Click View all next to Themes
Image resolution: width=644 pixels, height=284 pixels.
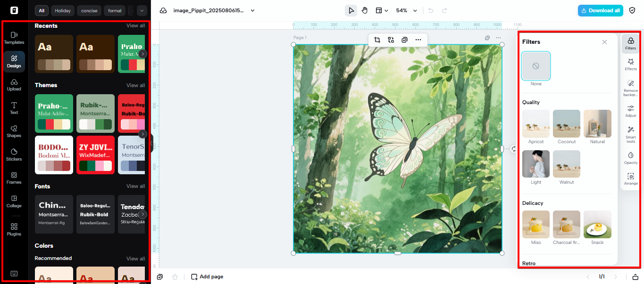pyautogui.click(x=135, y=85)
